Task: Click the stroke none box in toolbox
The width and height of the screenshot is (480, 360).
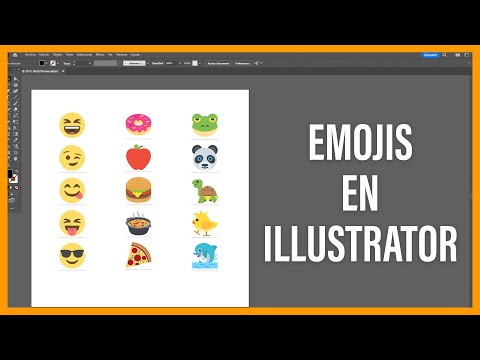Action: click(14, 179)
